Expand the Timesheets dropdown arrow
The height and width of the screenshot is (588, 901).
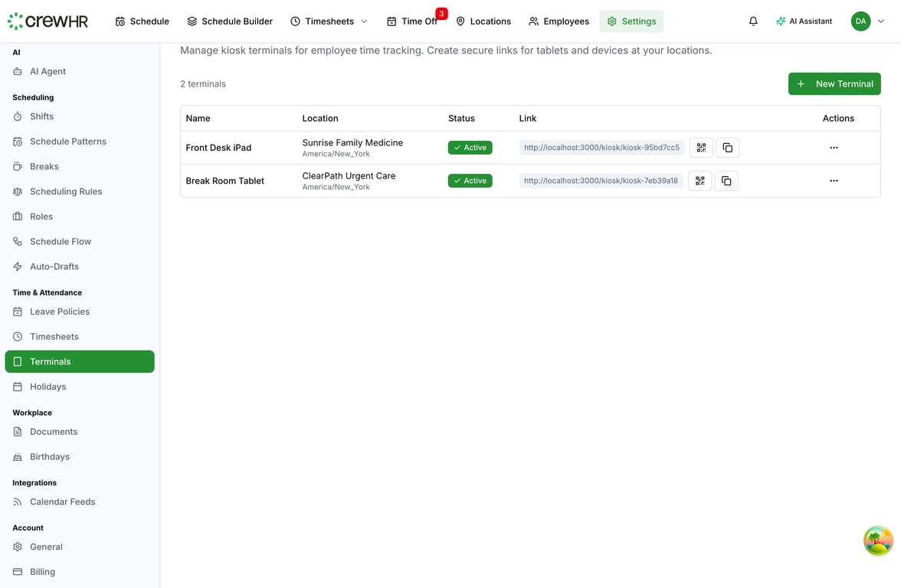[364, 21]
